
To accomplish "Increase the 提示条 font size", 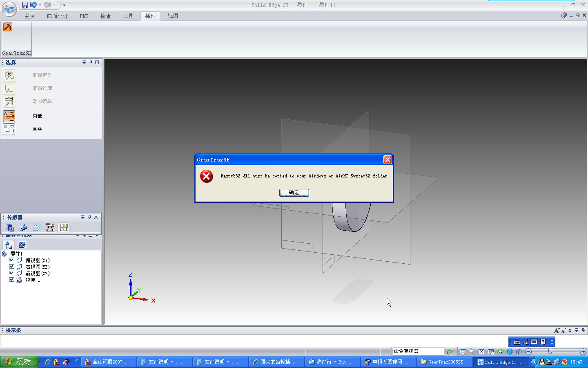I will coord(557,330).
